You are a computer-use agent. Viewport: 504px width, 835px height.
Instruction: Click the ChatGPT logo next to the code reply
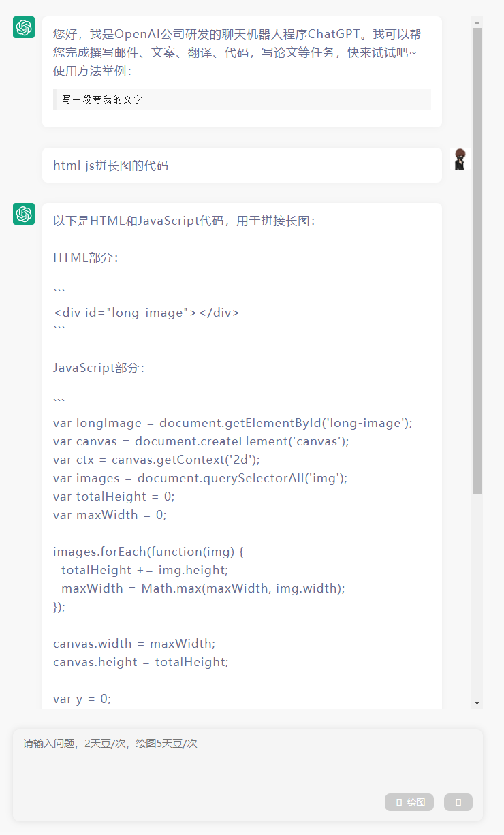24,214
